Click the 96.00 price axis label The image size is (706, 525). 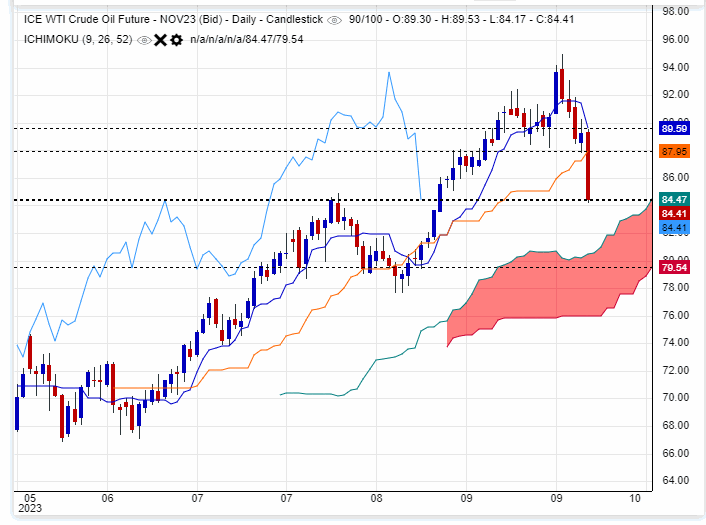pos(676,39)
